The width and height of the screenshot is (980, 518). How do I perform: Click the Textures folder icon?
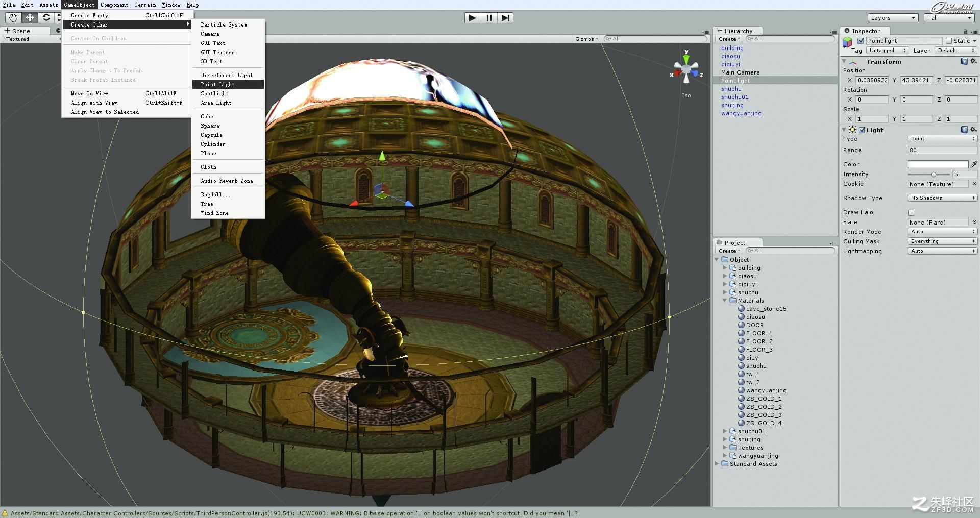click(733, 448)
